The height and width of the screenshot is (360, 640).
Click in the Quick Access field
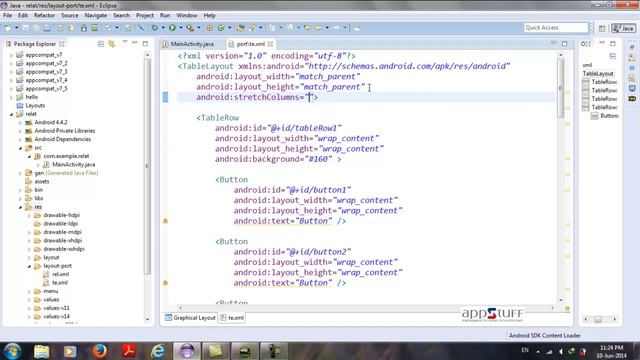pyautogui.click(x=556, y=27)
